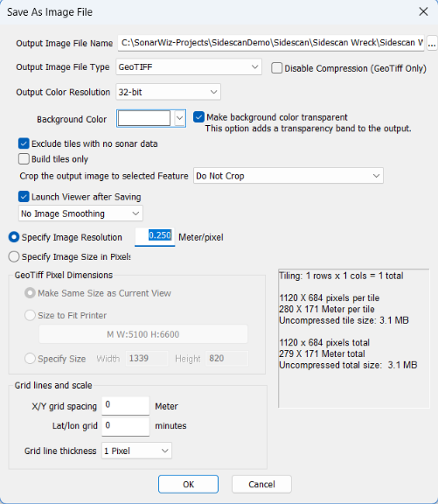Click the Cancel button
Viewport: 438px width, 504px height.
click(261, 484)
